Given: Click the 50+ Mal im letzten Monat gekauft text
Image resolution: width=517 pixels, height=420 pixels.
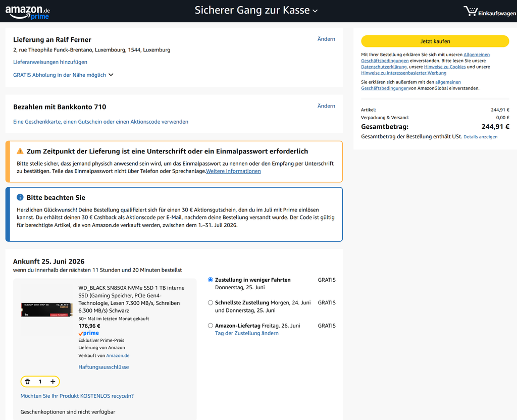Looking at the screenshot, I should 114,319.
